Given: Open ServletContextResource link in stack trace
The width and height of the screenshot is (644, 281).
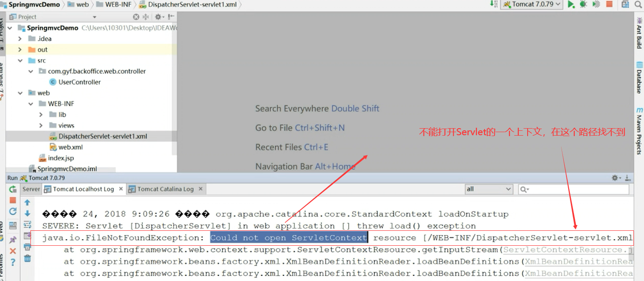Looking at the screenshot, I should click(568, 250).
